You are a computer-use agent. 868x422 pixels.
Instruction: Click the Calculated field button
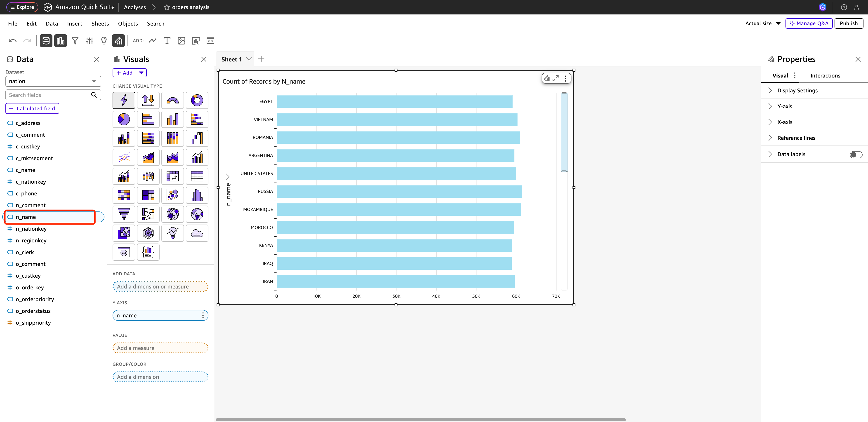(x=32, y=108)
